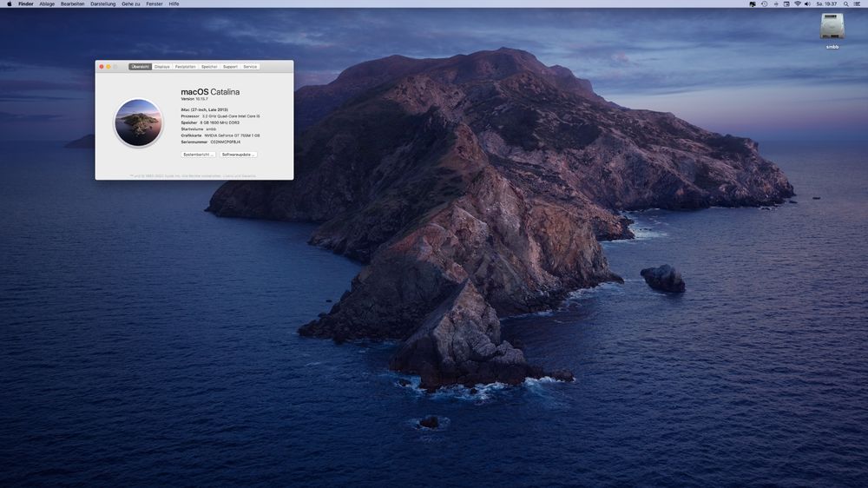Select the Service tab
Screen dimensions: 868x488
pos(250,66)
